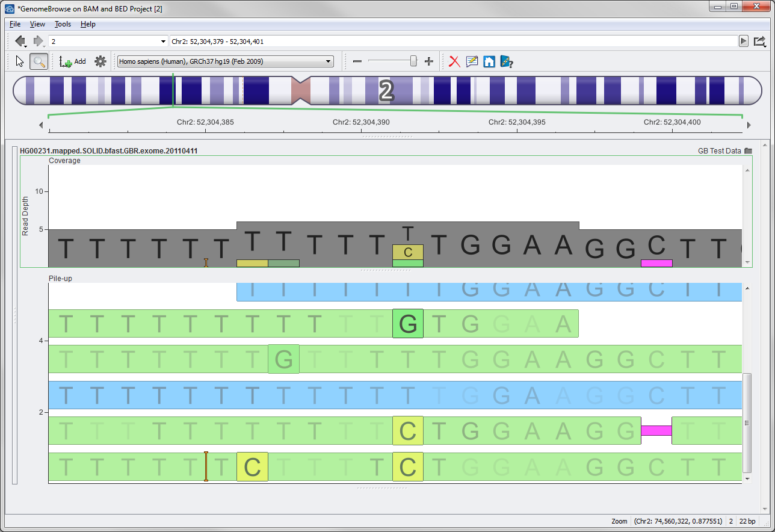The height and width of the screenshot is (532, 775).
Task: Open the Help menu
Action: tap(88, 24)
